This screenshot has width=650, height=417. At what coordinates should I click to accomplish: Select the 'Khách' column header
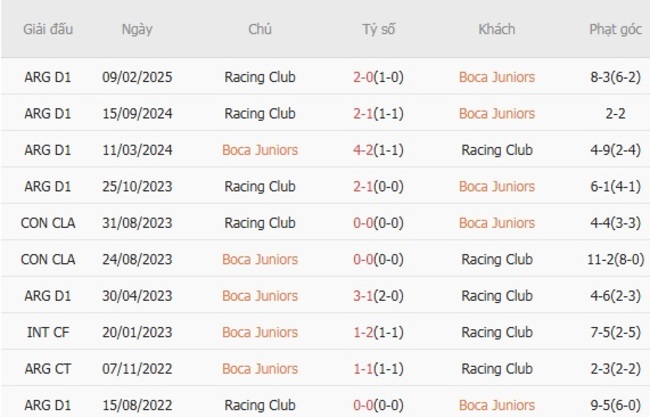(497, 29)
